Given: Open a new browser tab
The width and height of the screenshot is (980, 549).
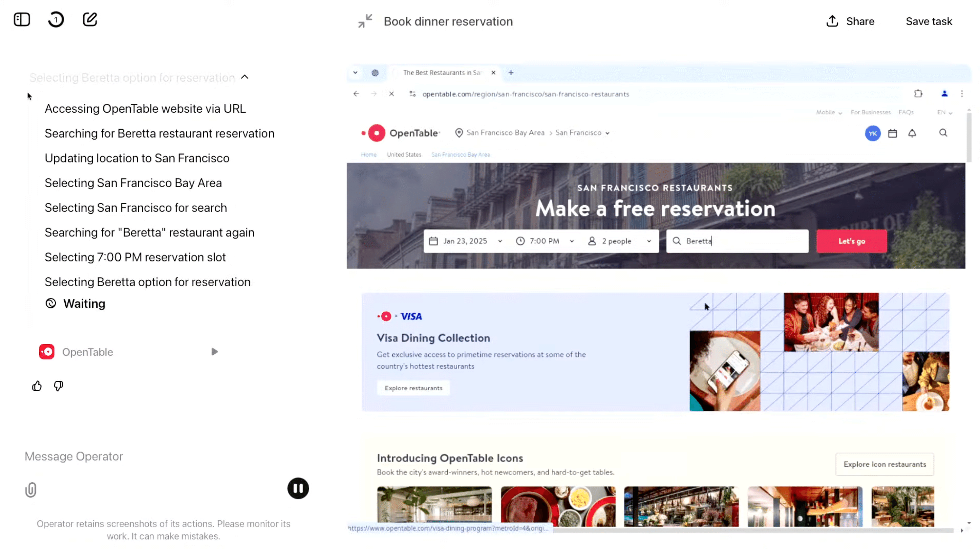Looking at the screenshot, I should tap(511, 73).
